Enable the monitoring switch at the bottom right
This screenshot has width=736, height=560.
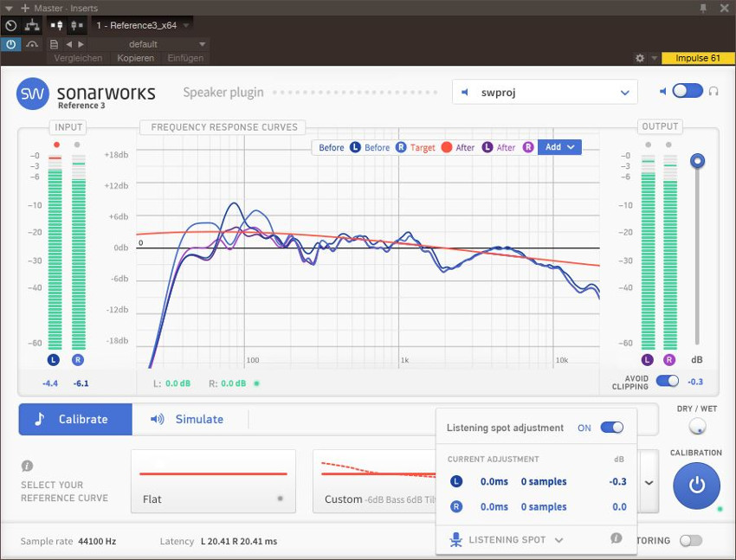coord(691,541)
